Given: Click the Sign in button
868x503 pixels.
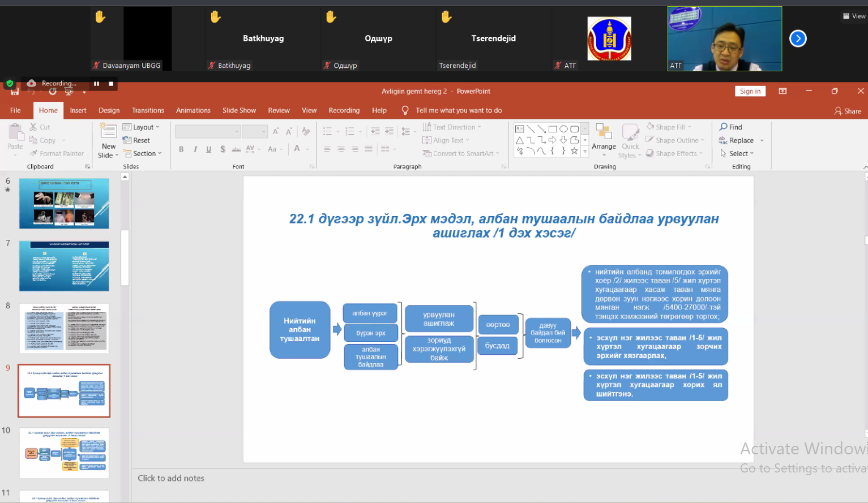Looking at the screenshot, I should (x=750, y=91).
